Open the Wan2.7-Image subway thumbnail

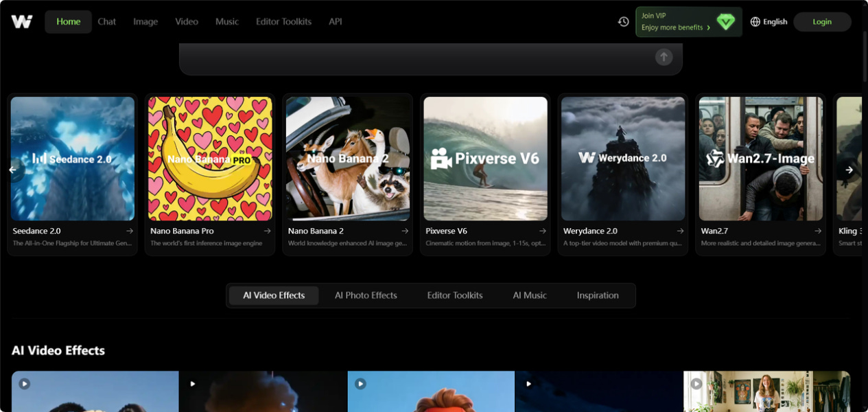pyautogui.click(x=761, y=159)
